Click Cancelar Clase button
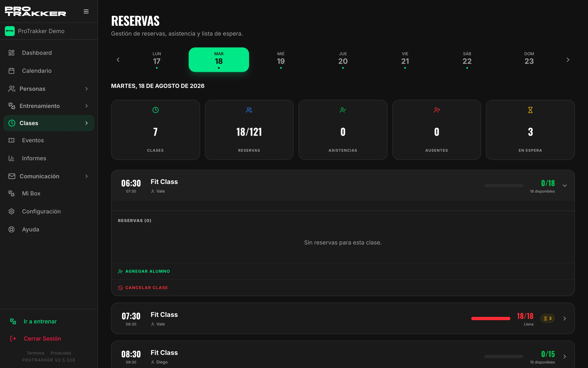Image resolution: width=588 pixels, height=368 pixels. pyautogui.click(x=143, y=288)
